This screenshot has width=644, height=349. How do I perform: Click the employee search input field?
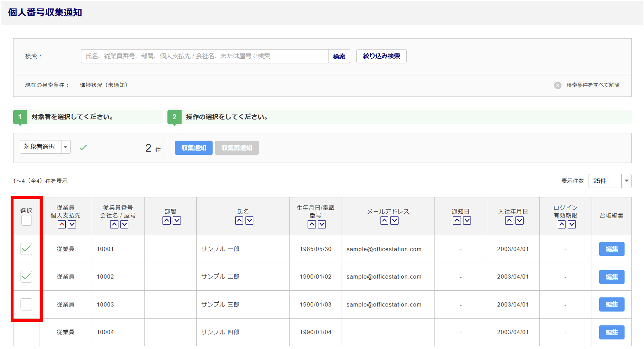(204, 56)
